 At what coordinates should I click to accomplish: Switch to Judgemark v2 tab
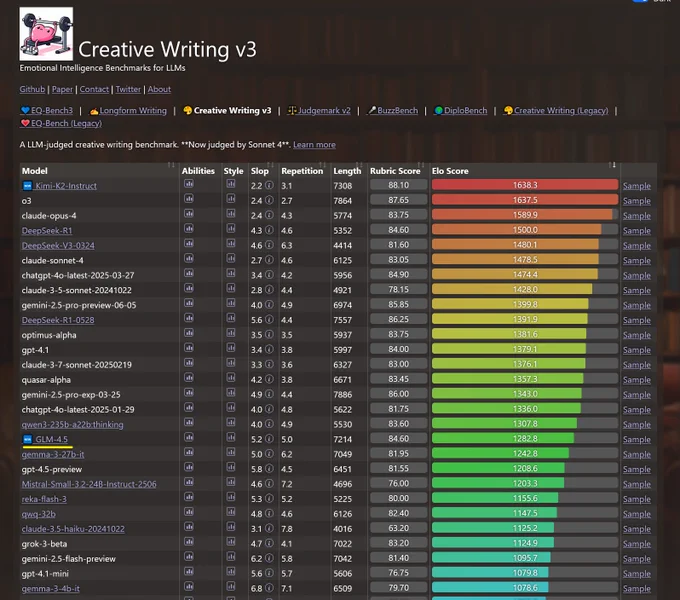319,111
